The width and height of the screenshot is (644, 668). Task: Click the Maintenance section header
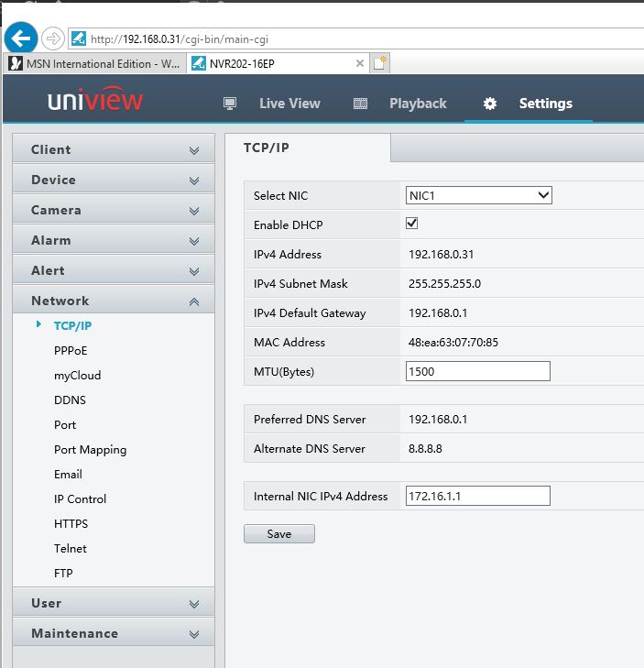(x=114, y=633)
